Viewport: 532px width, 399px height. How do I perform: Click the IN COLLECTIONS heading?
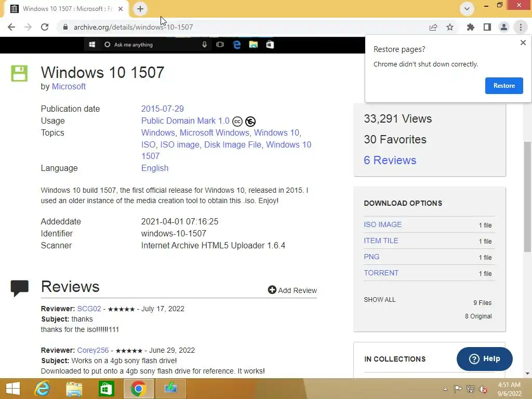(395, 359)
